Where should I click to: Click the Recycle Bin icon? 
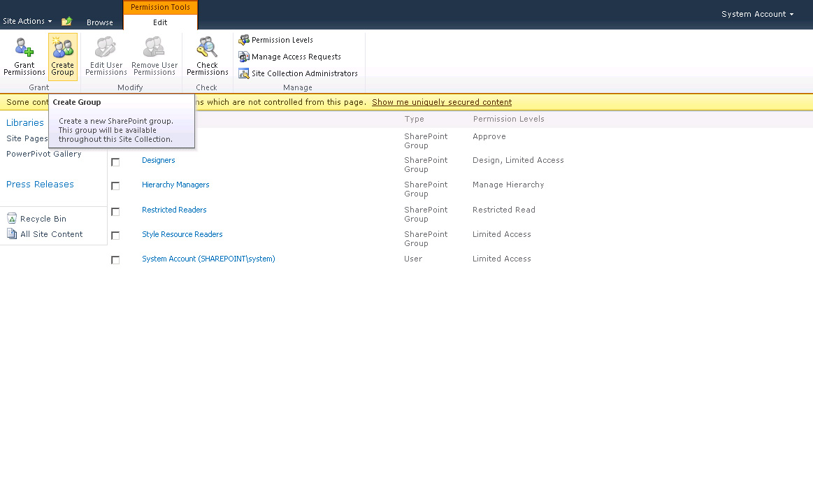pyautogui.click(x=12, y=218)
